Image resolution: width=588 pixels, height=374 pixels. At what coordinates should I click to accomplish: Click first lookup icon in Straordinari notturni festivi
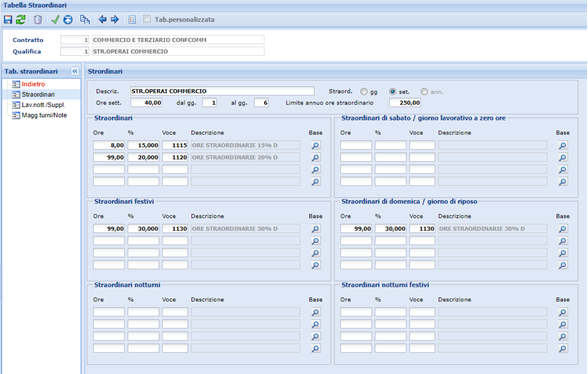(x=563, y=312)
